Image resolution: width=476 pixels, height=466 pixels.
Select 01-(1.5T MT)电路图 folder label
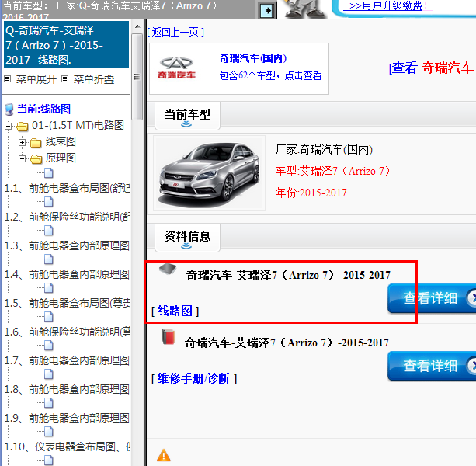pyautogui.click(x=78, y=125)
